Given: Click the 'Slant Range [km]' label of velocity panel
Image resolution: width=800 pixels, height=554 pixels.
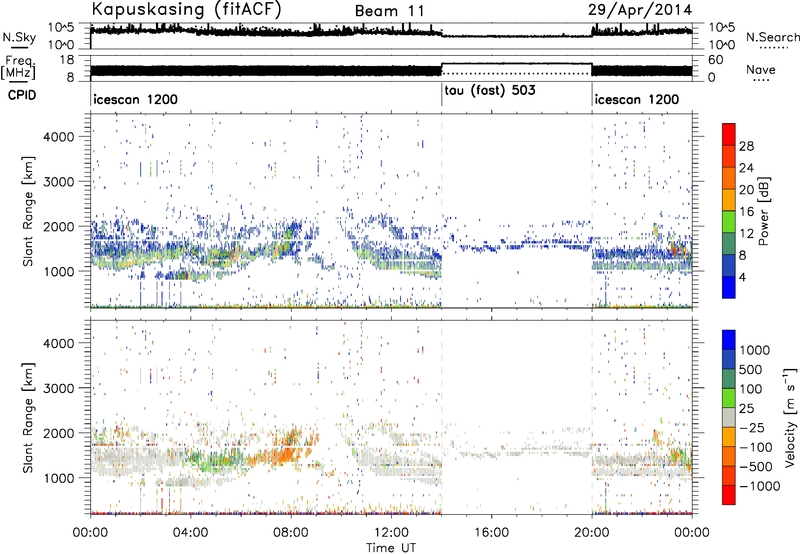Looking at the screenshot, I should coord(28,417).
